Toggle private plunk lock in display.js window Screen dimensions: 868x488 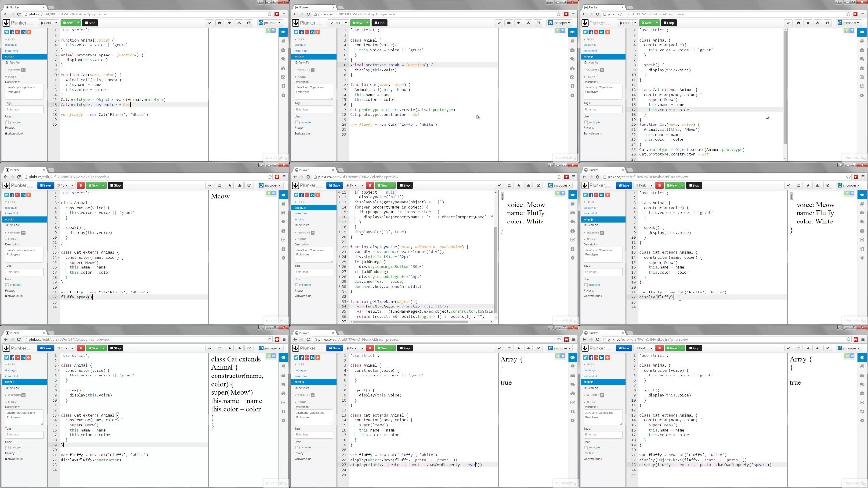[303, 296]
